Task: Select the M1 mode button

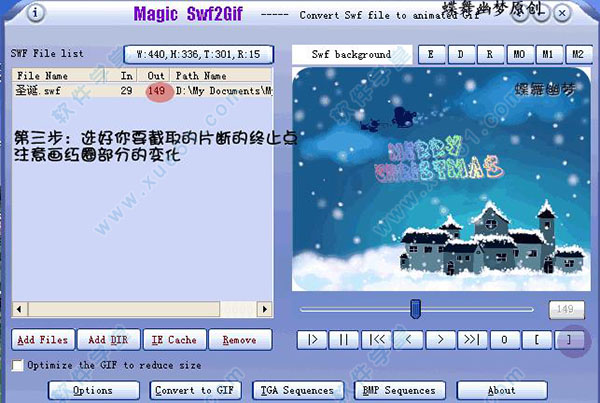Action: (549, 54)
